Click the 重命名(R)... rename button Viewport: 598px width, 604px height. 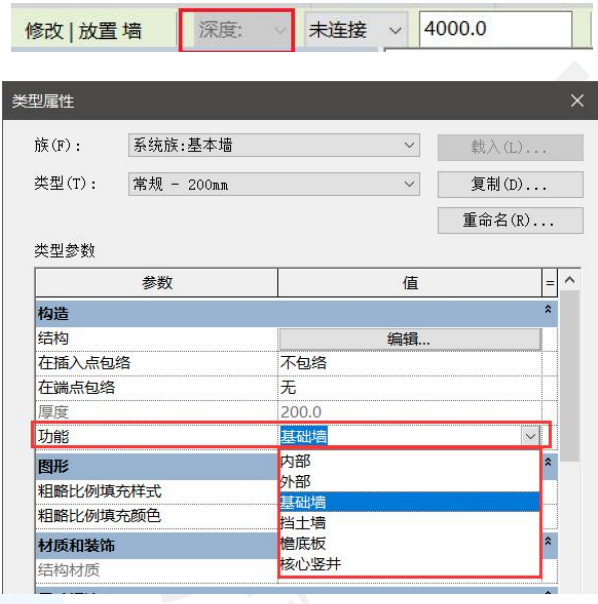[x=510, y=220]
